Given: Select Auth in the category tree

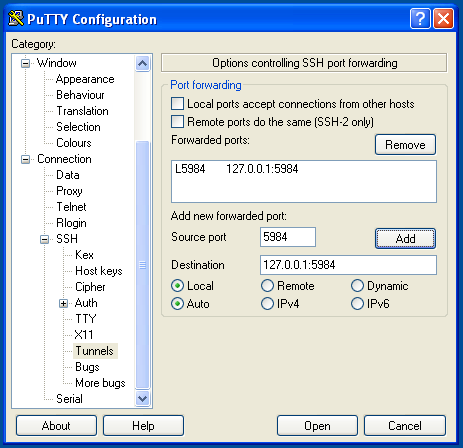Looking at the screenshot, I should coord(86,303).
